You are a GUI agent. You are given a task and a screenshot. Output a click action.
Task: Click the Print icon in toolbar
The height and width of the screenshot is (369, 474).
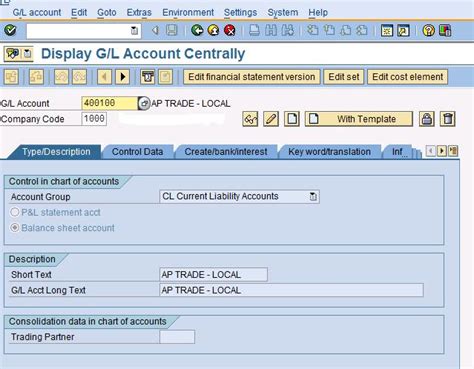(x=254, y=30)
